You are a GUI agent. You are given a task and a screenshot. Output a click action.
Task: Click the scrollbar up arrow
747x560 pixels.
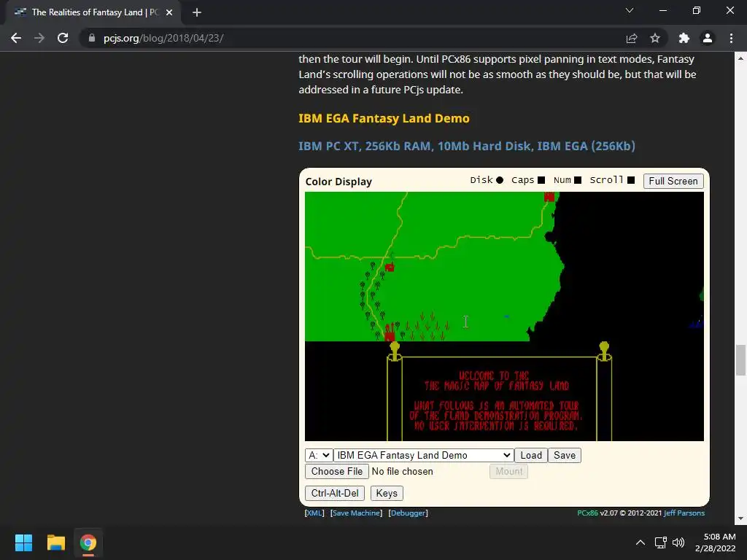click(740, 58)
